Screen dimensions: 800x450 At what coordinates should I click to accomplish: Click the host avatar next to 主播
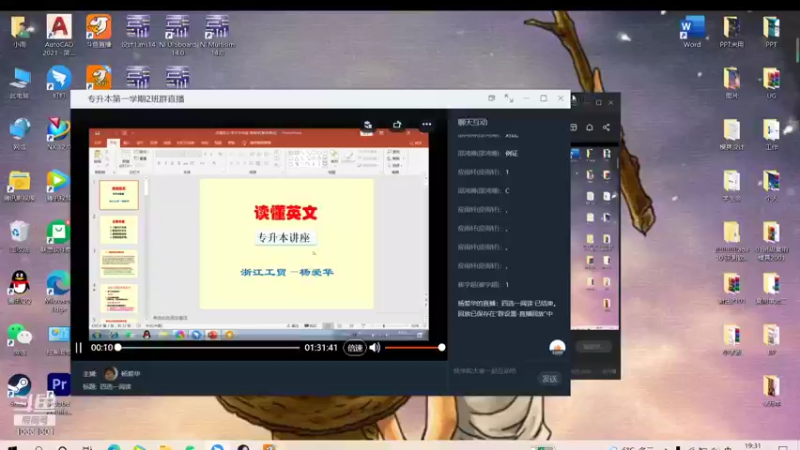pyautogui.click(x=111, y=373)
